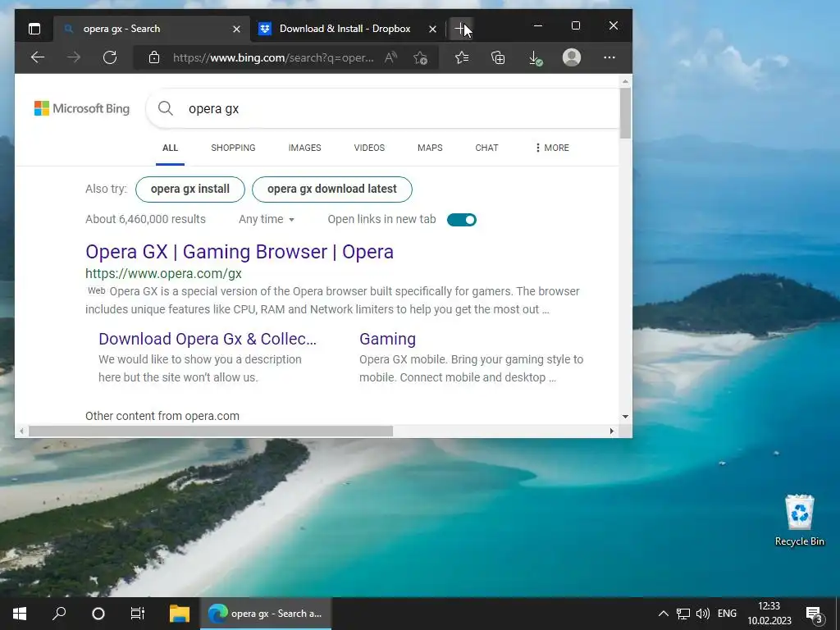Open the tab actions menu icon
Viewport: 840px width, 630px height.
pyautogui.click(x=34, y=29)
